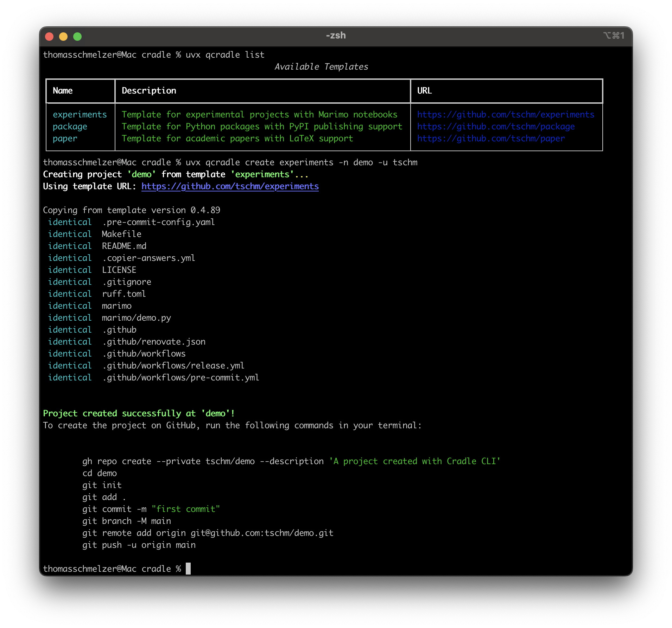This screenshot has height=628, width=672.
Task: Click the 'URL' column header
Action: point(424,91)
